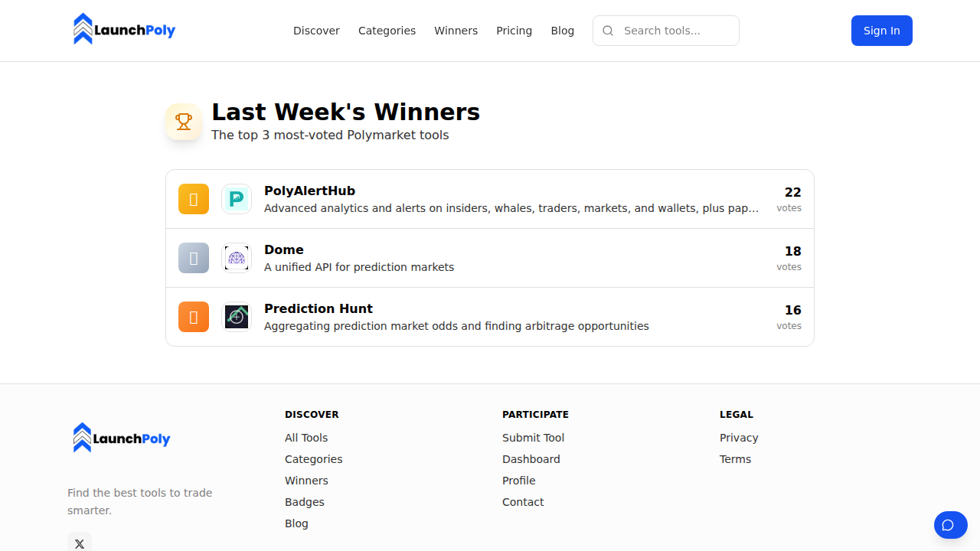Click the search magnifier icon
This screenshot has width=980, height=551.
[608, 31]
